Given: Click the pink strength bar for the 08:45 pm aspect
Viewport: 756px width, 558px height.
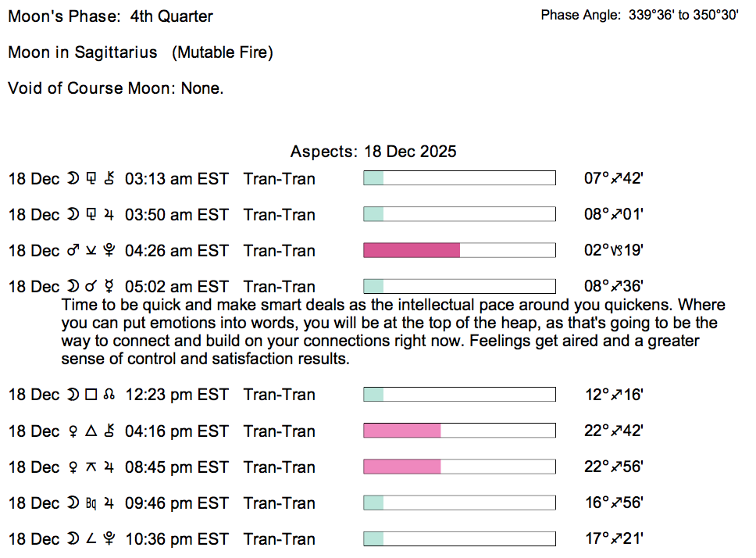Looking at the screenshot, I should (x=402, y=467).
